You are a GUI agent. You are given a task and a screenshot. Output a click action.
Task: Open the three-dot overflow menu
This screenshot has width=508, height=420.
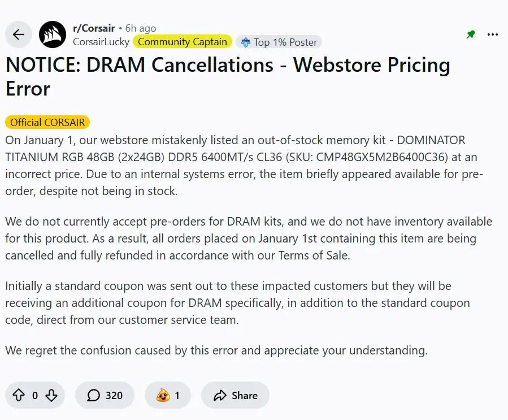point(492,34)
